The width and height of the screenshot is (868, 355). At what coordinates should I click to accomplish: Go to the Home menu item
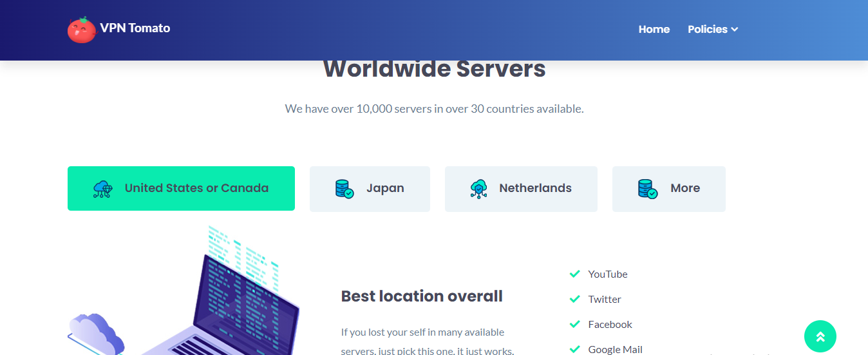(654, 29)
